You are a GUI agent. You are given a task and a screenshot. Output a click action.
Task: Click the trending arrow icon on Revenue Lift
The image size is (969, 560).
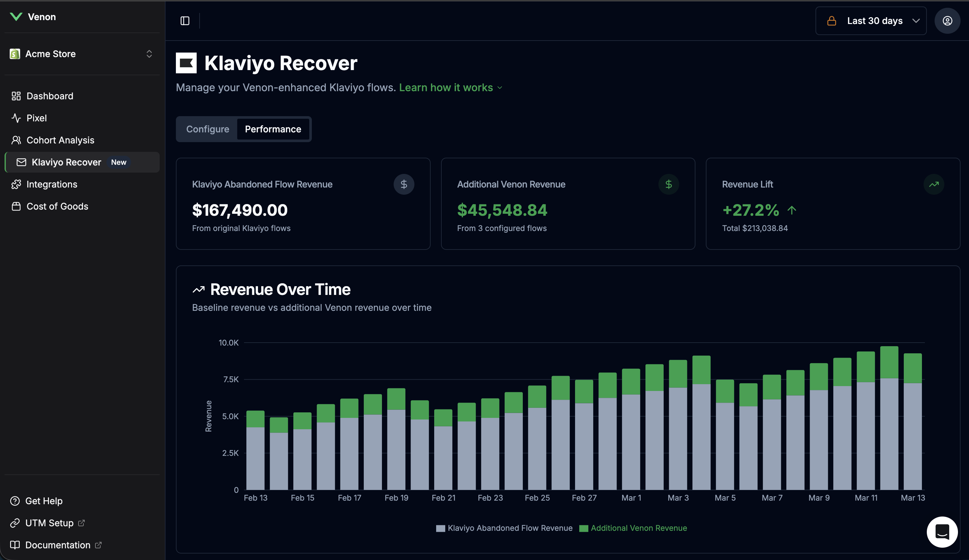point(934,185)
